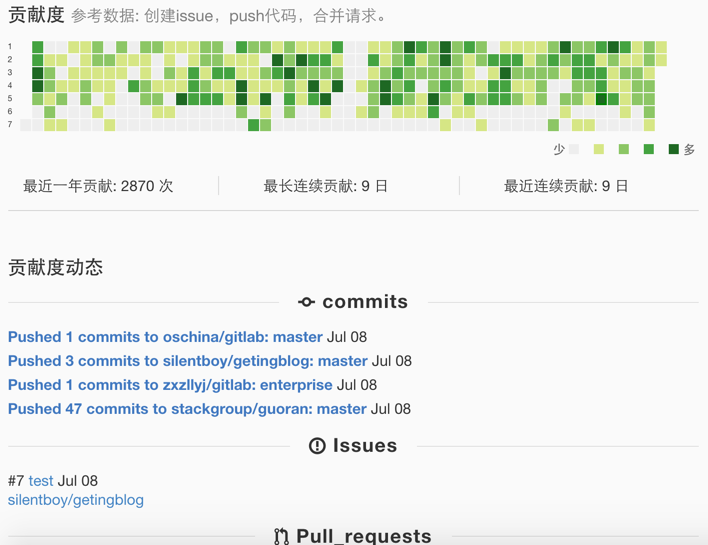Click the '多' legend label
The image size is (708, 545).
pyautogui.click(x=689, y=149)
